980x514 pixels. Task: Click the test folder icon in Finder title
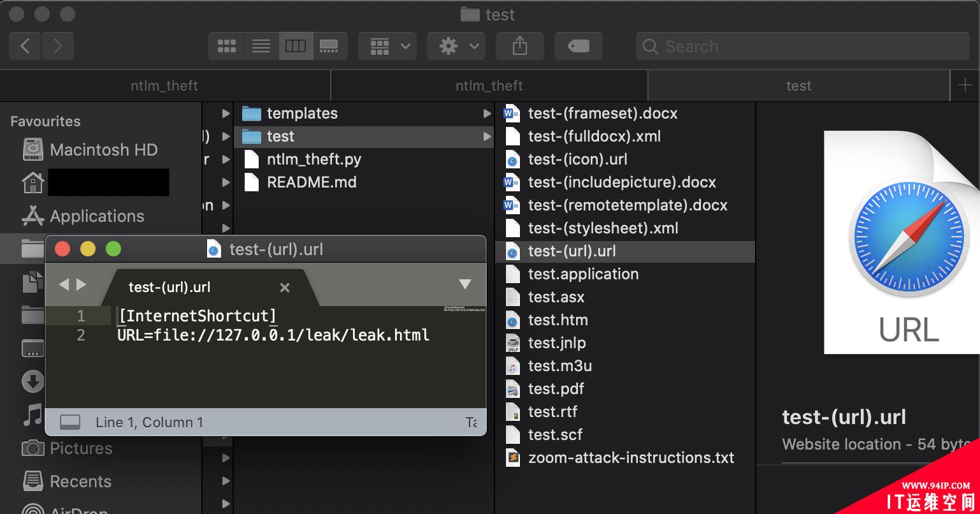pyautogui.click(x=470, y=14)
